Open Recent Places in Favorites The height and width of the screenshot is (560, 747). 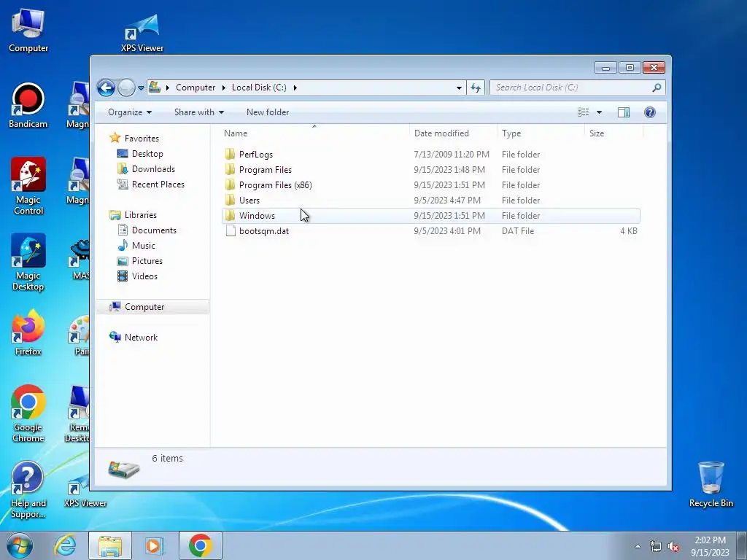(158, 184)
